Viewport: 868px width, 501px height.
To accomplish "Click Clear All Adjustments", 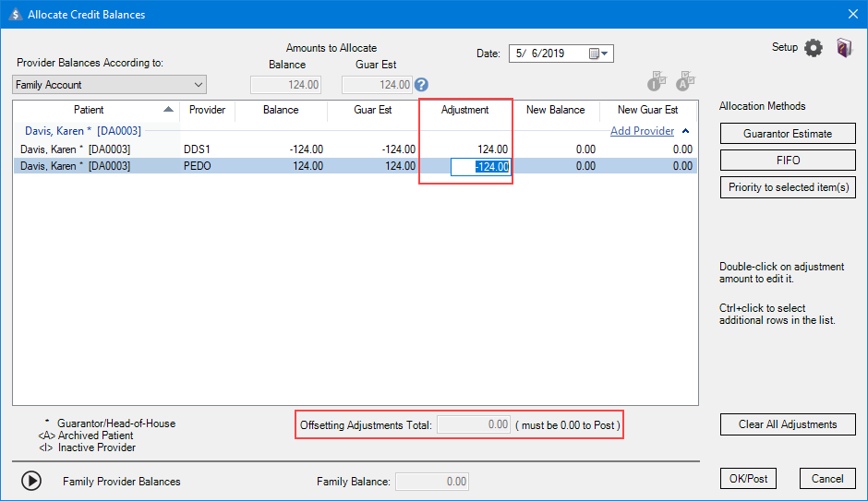I will [788, 424].
